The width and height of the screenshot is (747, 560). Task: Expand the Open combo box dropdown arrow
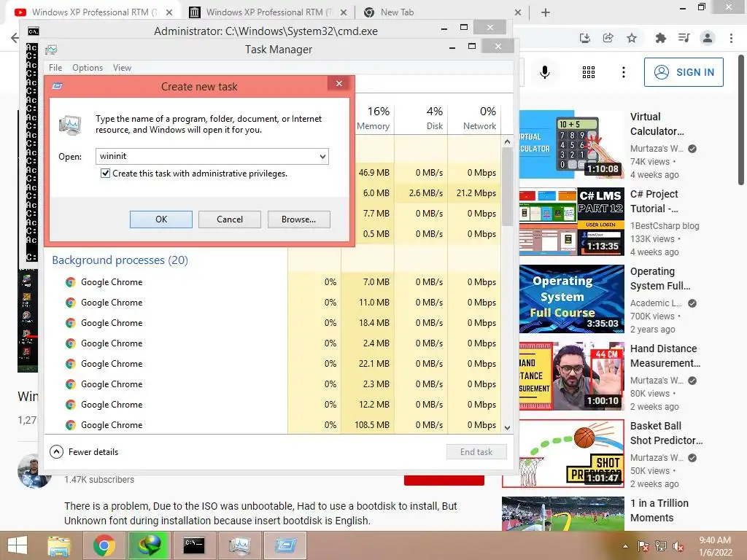tap(322, 156)
